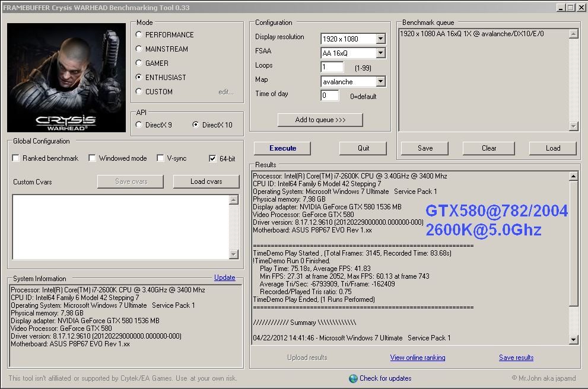Set the API to DirectX 9
This screenshot has width=588, height=389.
tap(139, 125)
